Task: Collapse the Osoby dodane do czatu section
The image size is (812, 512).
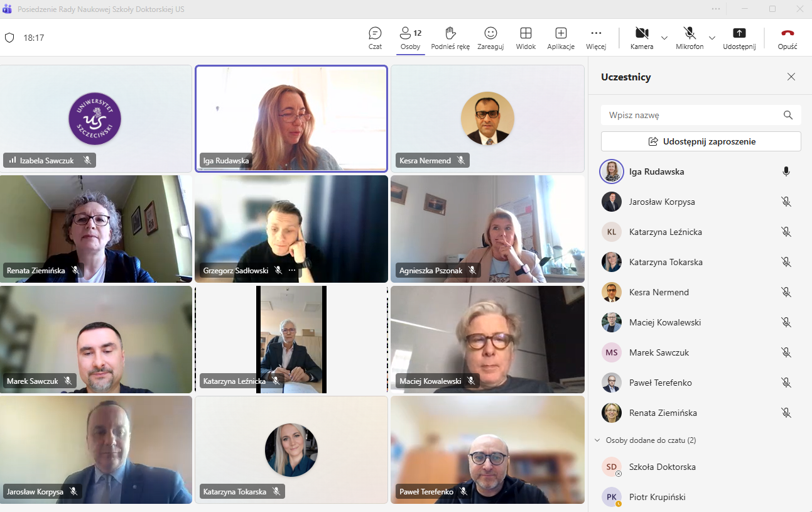Action: pyautogui.click(x=597, y=440)
